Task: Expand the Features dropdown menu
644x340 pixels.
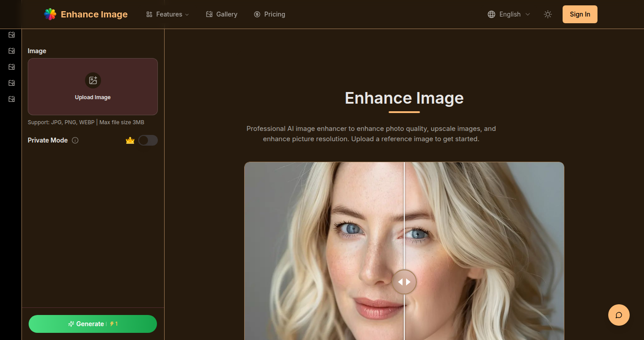Action: tap(168, 14)
